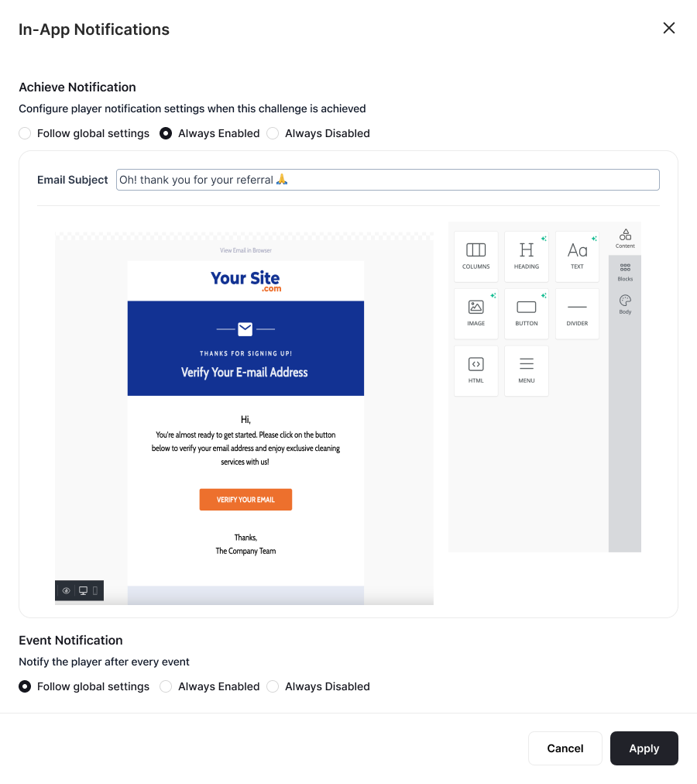This screenshot has height=784, width=697.
Task: Switch to mobile preview view
Action: (94, 590)
